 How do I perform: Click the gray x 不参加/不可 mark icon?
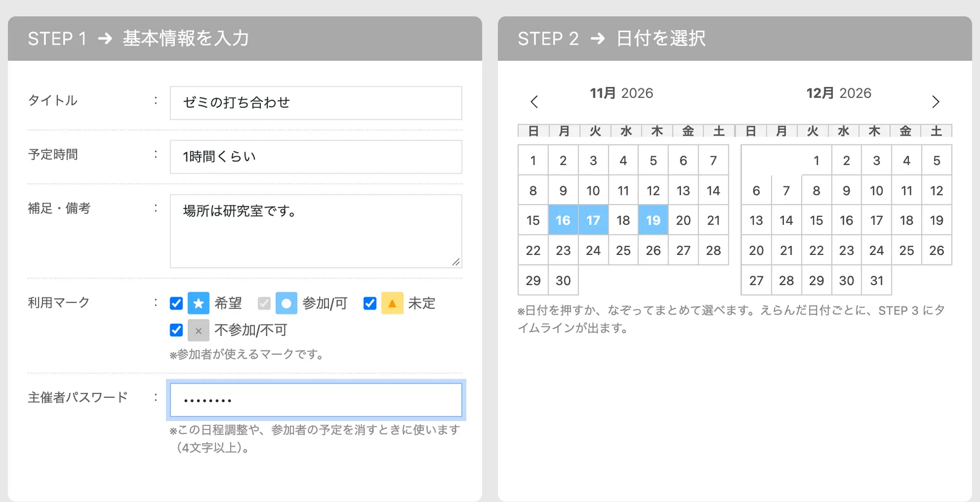pos(198,330)
